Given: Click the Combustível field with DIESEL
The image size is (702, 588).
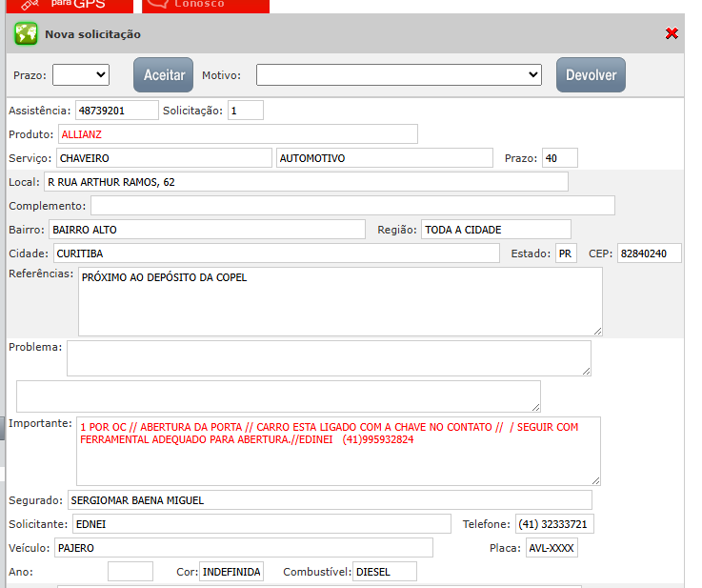Looking at the screenshot, I should click(x=385, y=572).
